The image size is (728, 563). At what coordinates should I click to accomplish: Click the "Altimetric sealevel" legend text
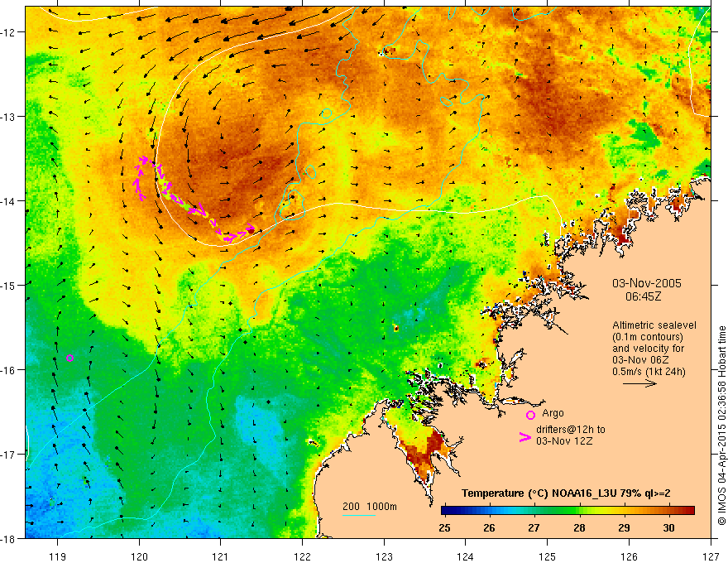654,325
